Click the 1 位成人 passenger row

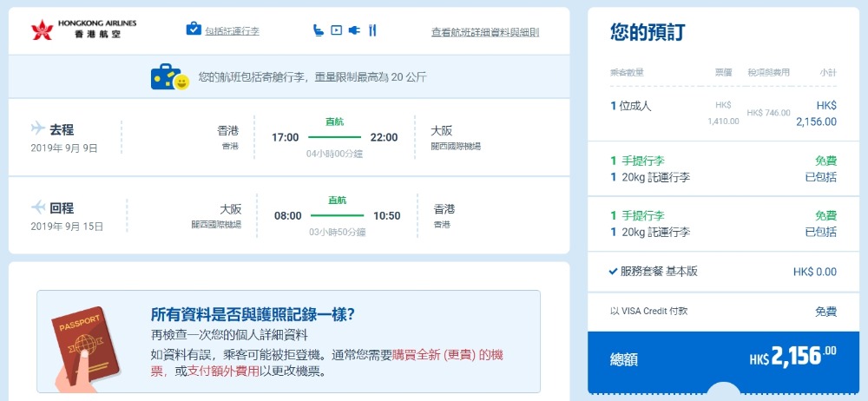coord(631,106)
